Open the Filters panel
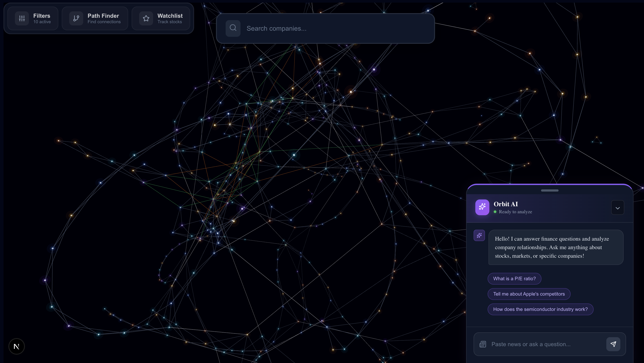The height and width of the screenshot is (363, 644). 41,18
